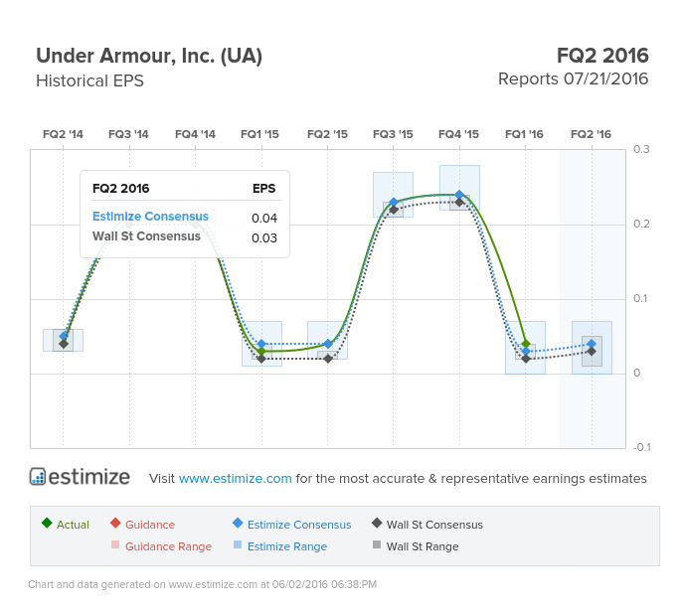This screenshot has width=681, height=616.
Task: Click the chart generated timestamp footer text
Action: point(202,584)
